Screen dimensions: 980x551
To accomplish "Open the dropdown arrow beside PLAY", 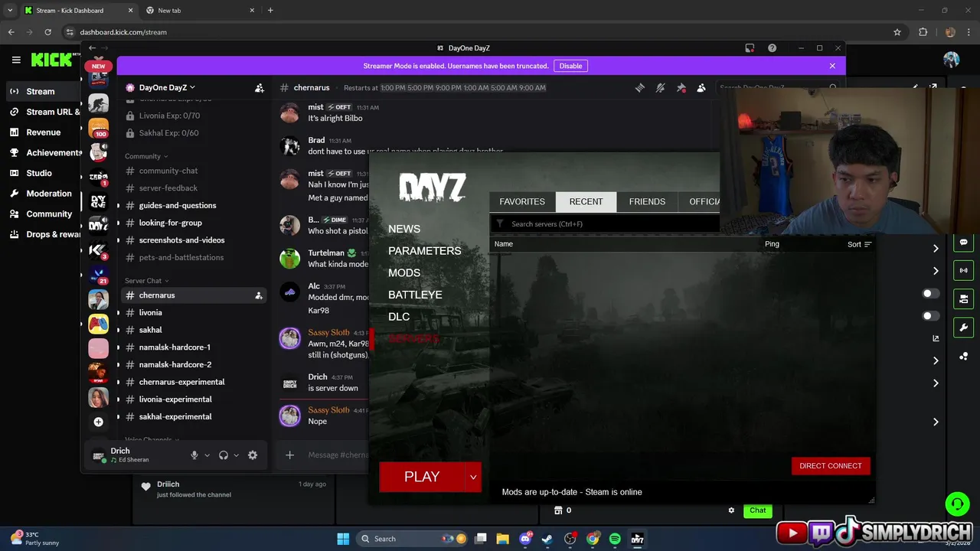I will (473, 477).
